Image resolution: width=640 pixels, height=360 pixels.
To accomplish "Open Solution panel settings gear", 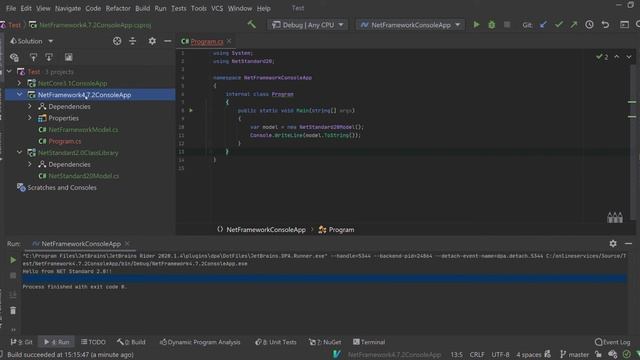I will click(152, 41).
